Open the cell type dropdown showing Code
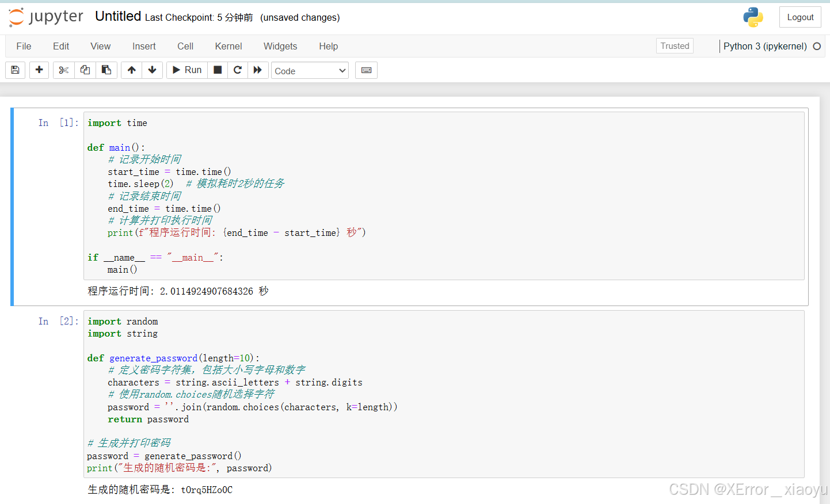This screenshot has width=830, height=504. (310, 71)
